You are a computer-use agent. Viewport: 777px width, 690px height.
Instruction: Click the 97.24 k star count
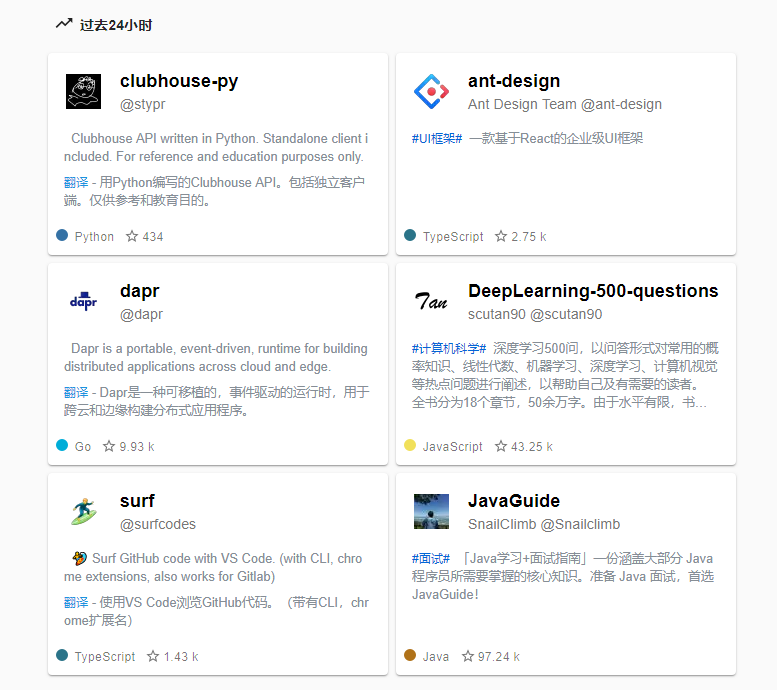499,656
